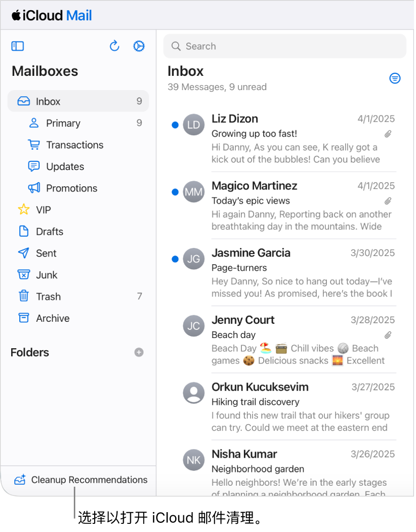This screenshot has width=416, height=532.
Task: Open the "Page-turners" subject line
Action: [x=239, y=268]
